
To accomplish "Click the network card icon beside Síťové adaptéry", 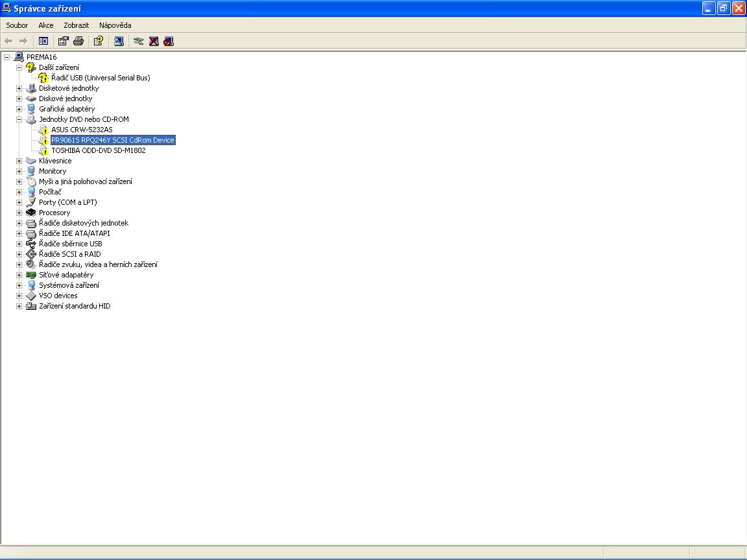I will [31, 275].
